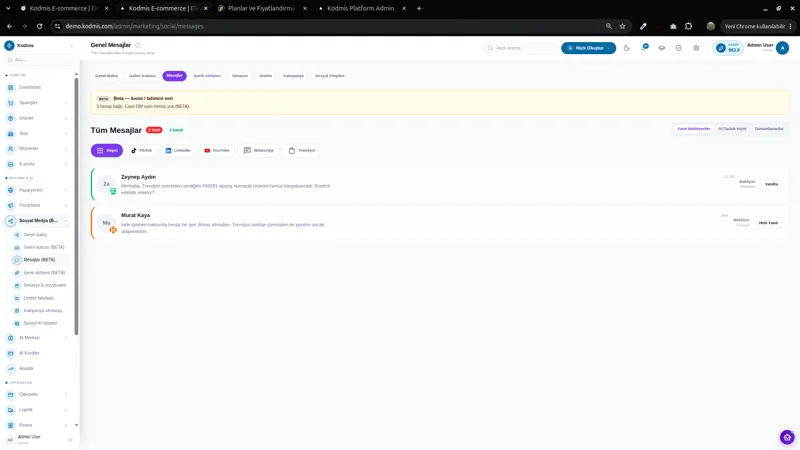800x450 pixels.
Task: Click the Ödemeler sidebar icon
Action: click(x=11, y=394)
